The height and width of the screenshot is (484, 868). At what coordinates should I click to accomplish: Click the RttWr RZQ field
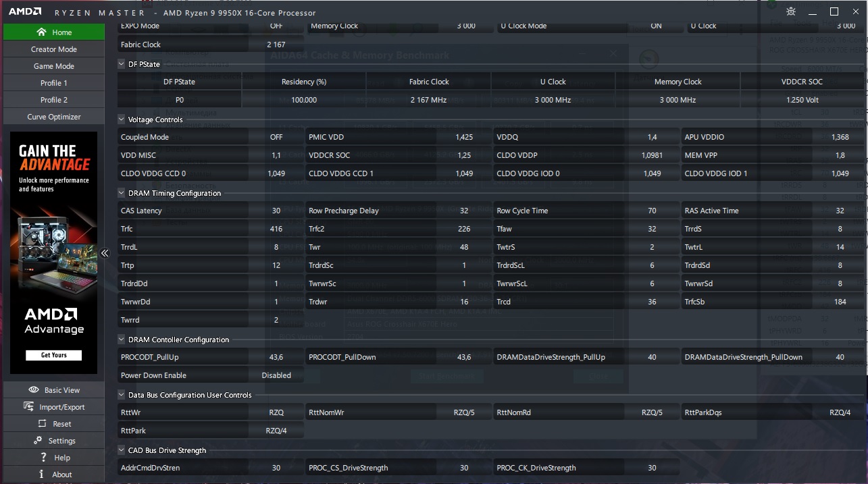pyautogui.click(x=209, y=412)
